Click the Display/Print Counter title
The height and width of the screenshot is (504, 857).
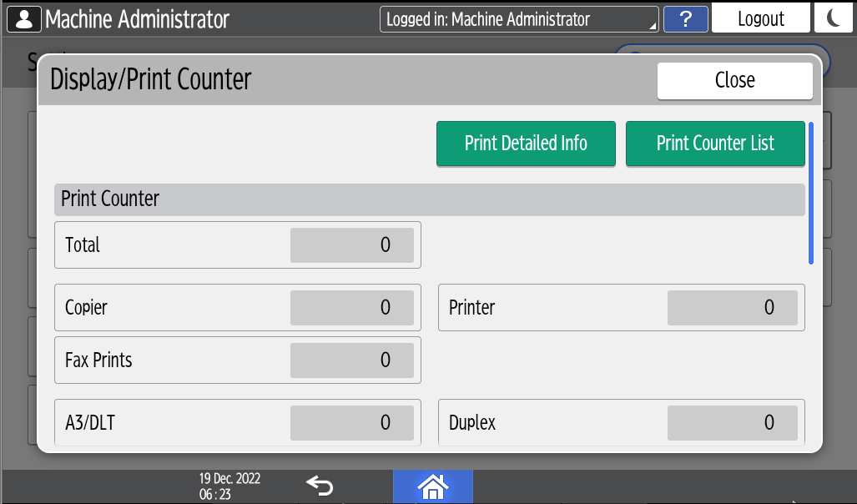pos(151,80)
